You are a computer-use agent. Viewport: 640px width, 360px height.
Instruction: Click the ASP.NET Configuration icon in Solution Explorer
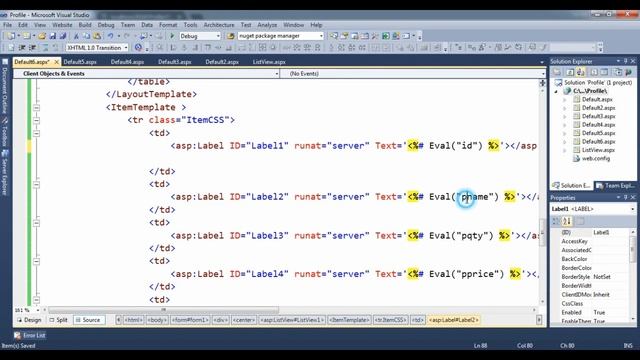[629, 72]
